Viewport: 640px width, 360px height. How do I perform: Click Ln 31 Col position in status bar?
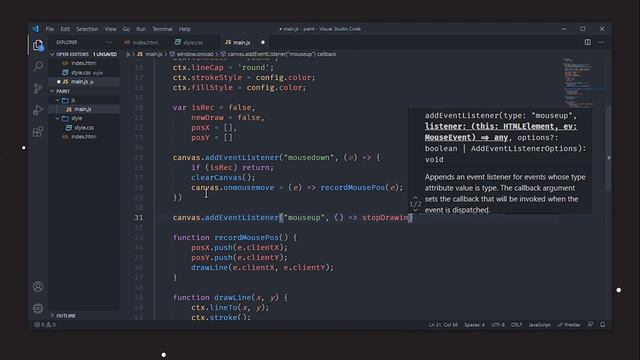click(x=443, y=325)
